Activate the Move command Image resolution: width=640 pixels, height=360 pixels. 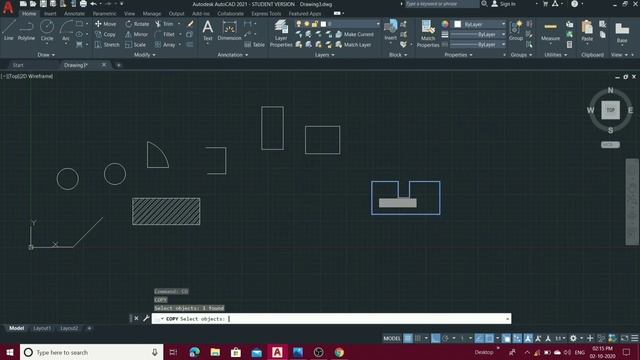tap(105, 24)
